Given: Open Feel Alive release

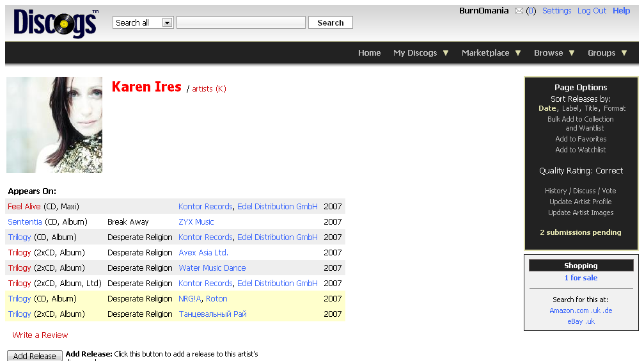Looking at the screenshot, I should coord(24,206).
